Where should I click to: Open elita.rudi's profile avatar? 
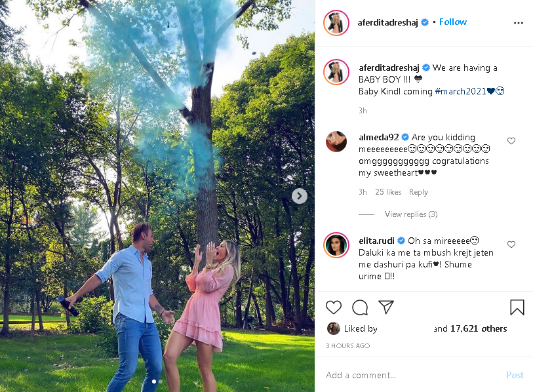336,245
